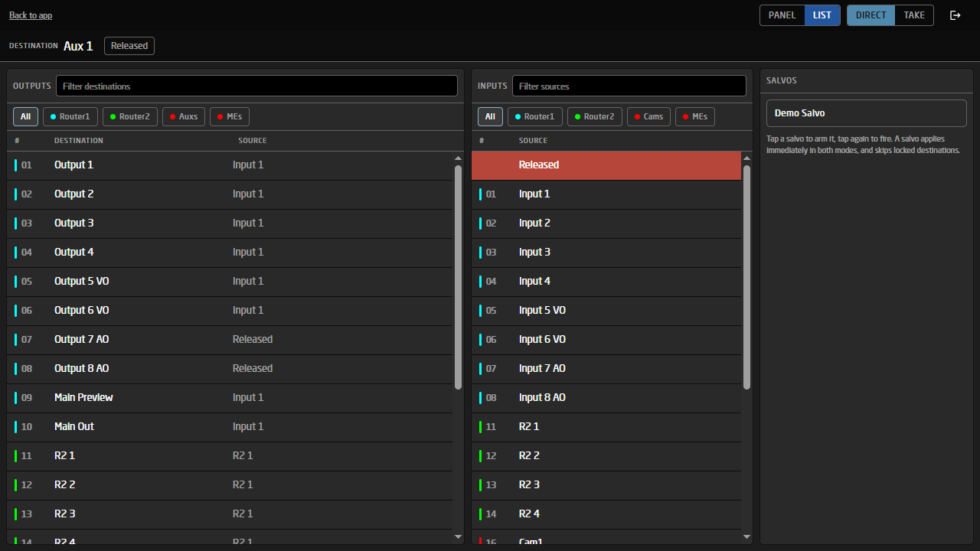Switch to TAKE mode
Viewport: 980px width, 551px height.
point(914,15)
